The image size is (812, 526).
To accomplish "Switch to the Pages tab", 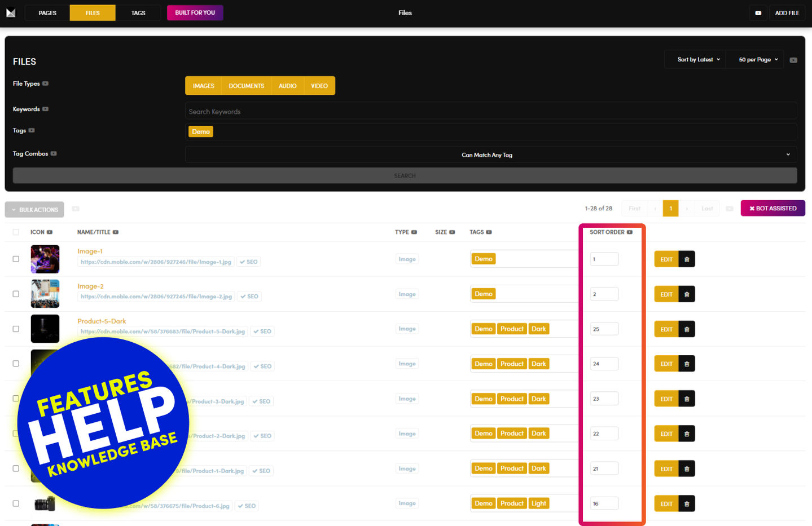I will click(x=47, y=13).
